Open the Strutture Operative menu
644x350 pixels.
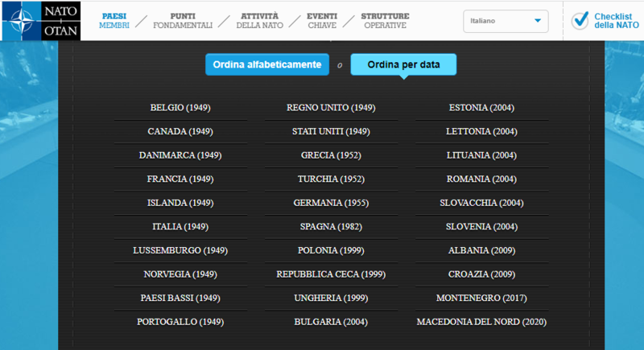point(386,20)
